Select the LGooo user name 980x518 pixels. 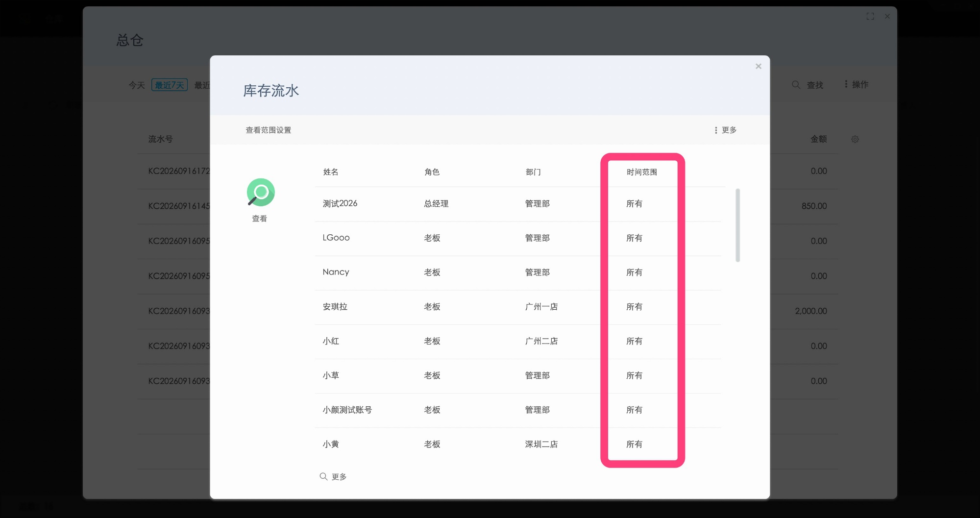click(336, 238)
